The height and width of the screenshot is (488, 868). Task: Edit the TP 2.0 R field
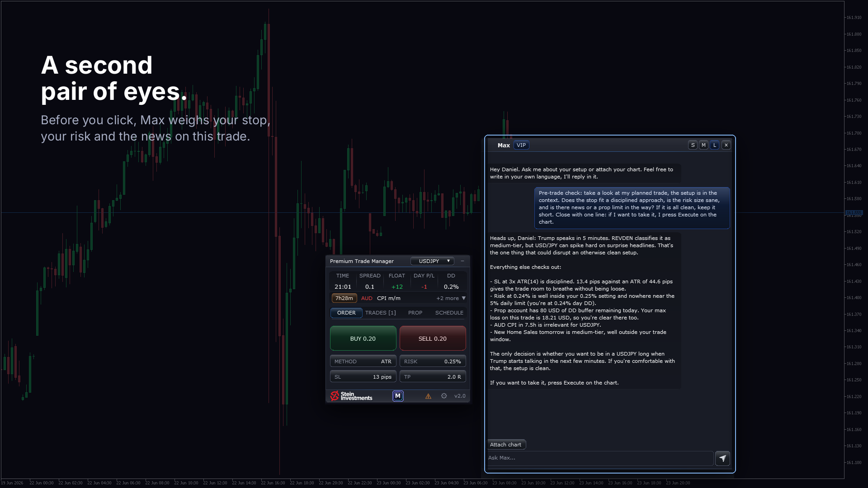[433, 377]
